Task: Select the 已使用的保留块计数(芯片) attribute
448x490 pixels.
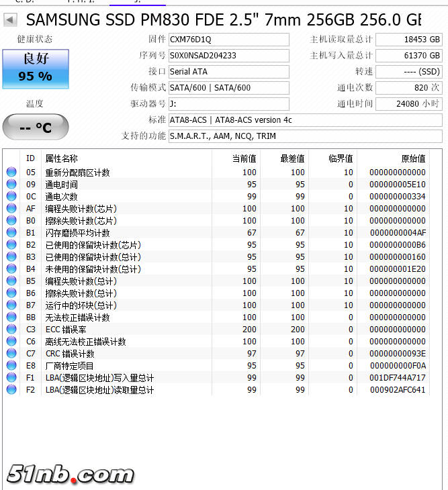Action: (x=93, y=245)
